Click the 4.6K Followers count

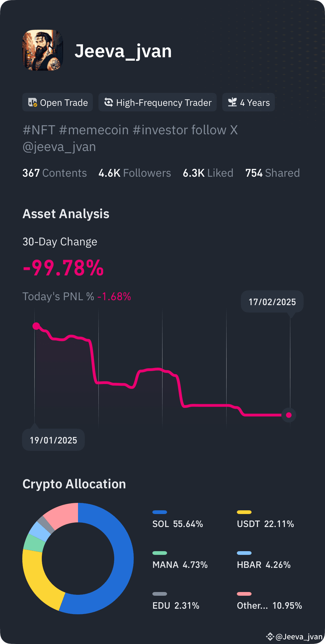coord(135,173)
